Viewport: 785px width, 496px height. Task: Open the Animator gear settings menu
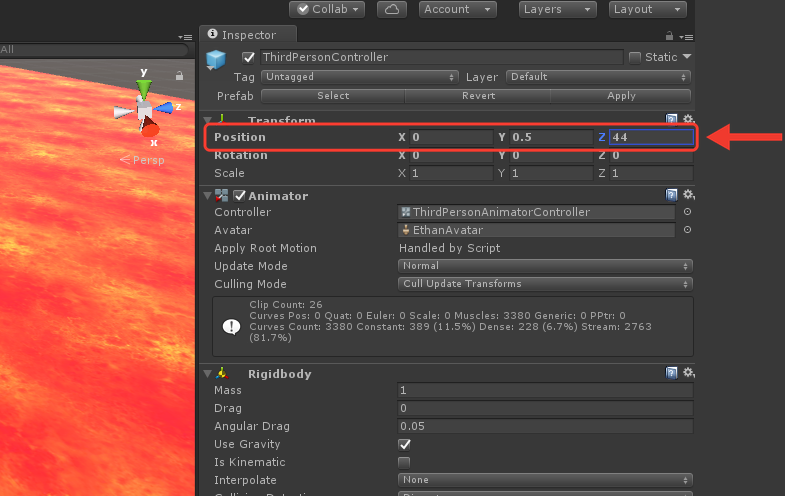click(x=688, y=194)
